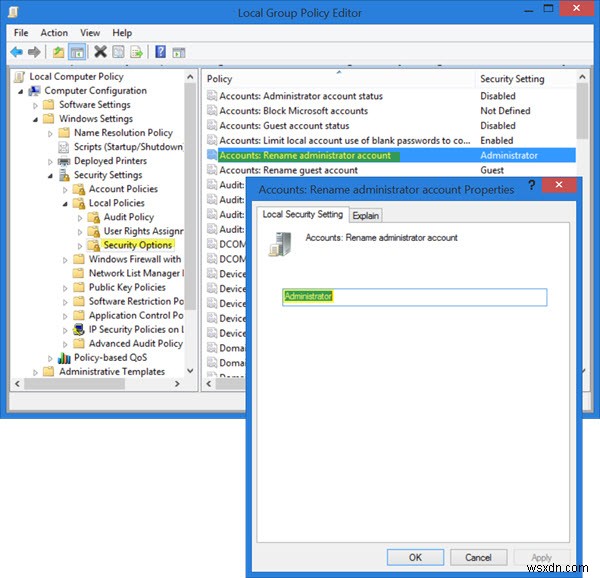Image resolution: width=600 pixels, height=578 pixels.
Task: Toggle the Show/Hide Console Tree icon
Action: (x=77, y=52)
